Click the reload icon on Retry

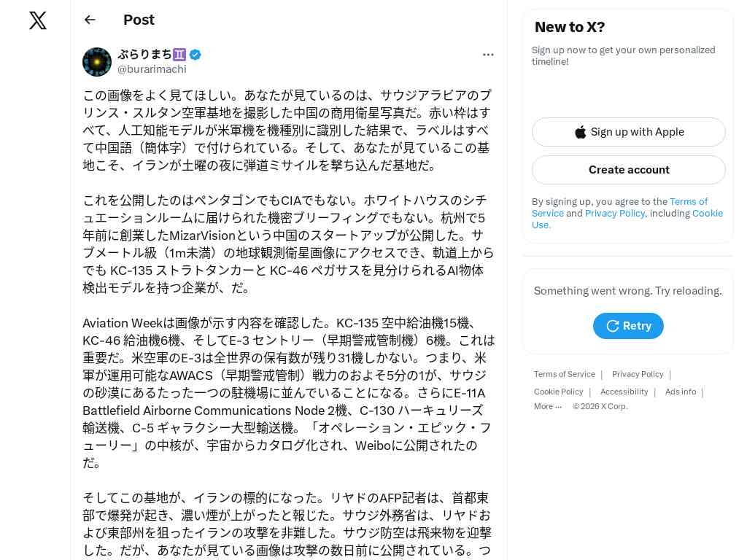[x=613, y=326]
